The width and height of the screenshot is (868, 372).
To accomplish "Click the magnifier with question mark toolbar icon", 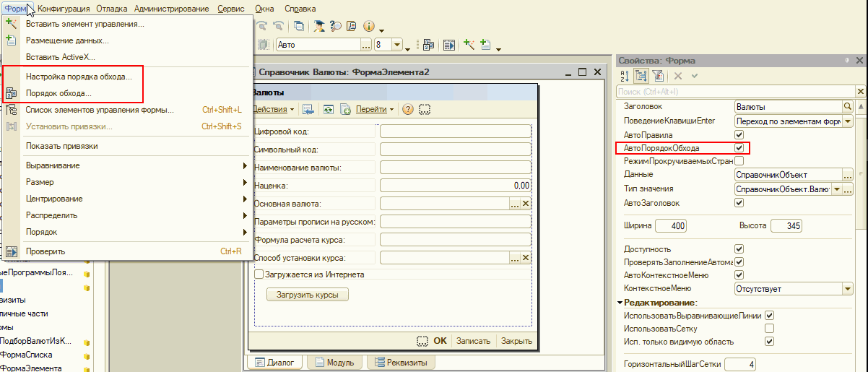I will (x=335, y=26).
